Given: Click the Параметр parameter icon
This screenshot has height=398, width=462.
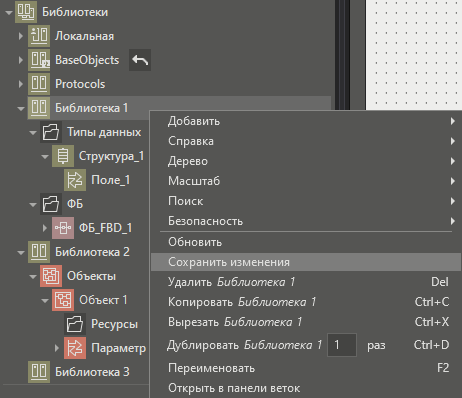Looking at the screenshot, I should pyautogui.click(x=75, y=348).
